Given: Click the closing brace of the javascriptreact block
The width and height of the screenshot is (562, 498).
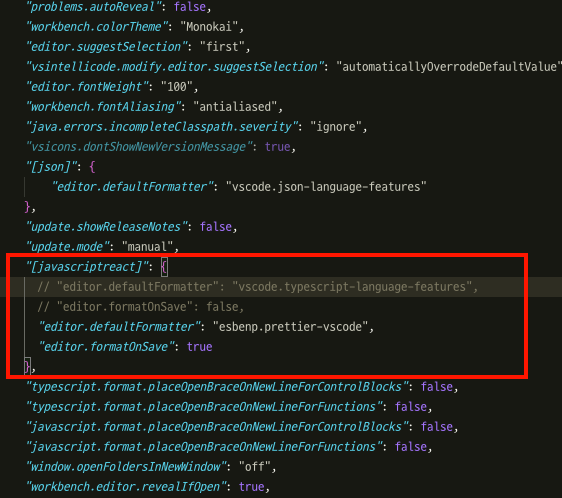Looking at the screenshot, I should (27, 367).
